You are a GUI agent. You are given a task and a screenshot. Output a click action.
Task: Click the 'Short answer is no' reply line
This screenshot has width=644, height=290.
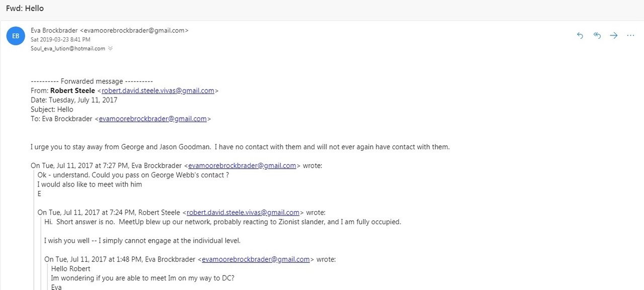pyautogui.click(x=223, y=222)
